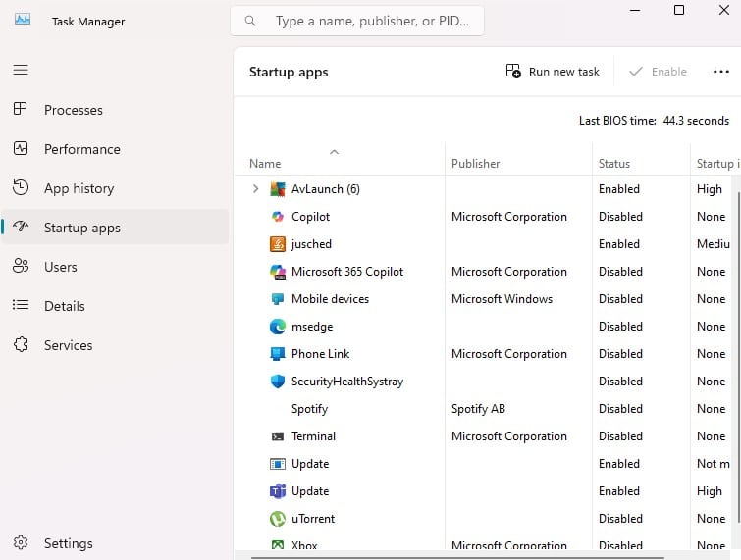
Task: Go to the Users page
Action: (x=115, y=267)
